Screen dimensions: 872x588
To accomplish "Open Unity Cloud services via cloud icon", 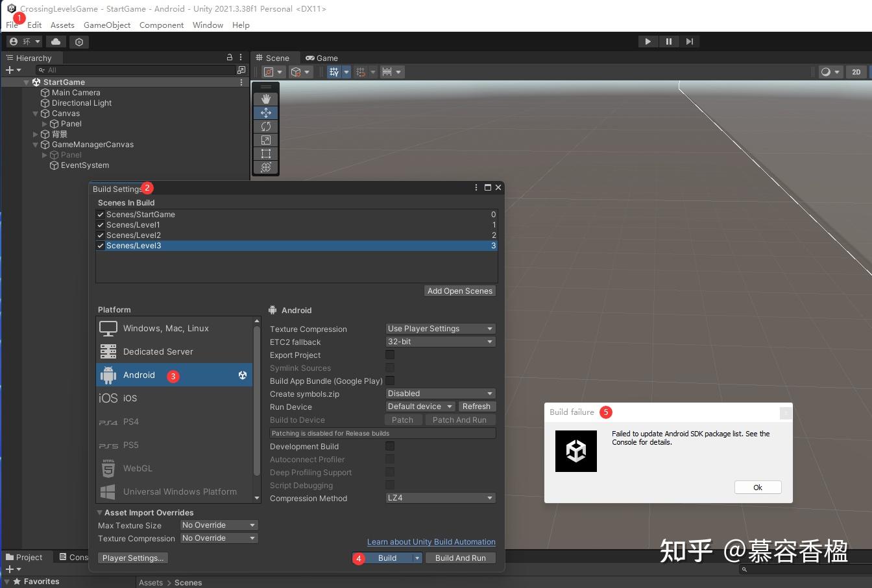I will tap(56, 41).
